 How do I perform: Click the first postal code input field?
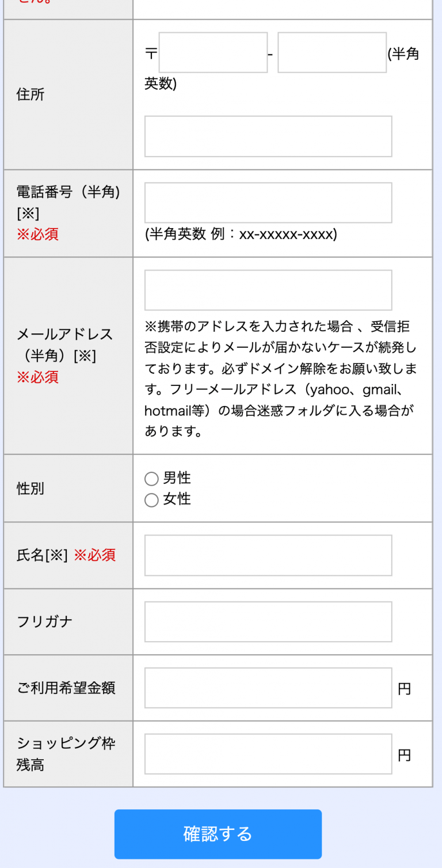coord(213,52)
